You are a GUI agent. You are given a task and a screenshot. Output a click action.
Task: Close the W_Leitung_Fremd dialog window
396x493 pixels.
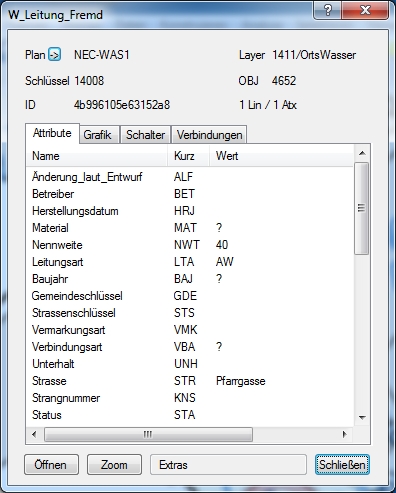coord(365,10)
